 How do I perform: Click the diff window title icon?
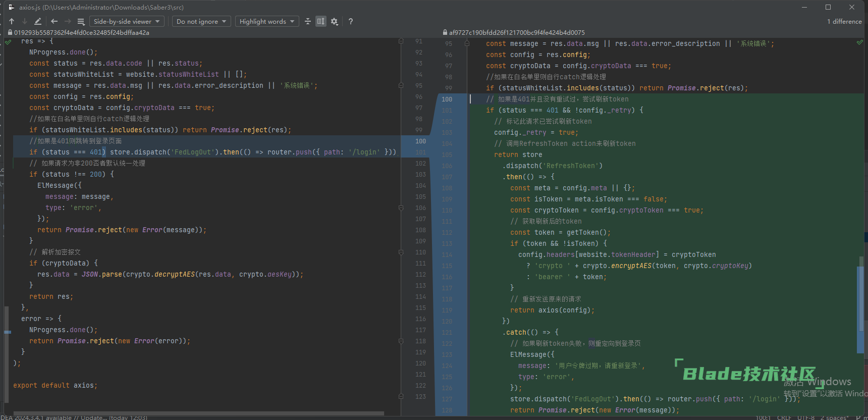pos(11,7)
